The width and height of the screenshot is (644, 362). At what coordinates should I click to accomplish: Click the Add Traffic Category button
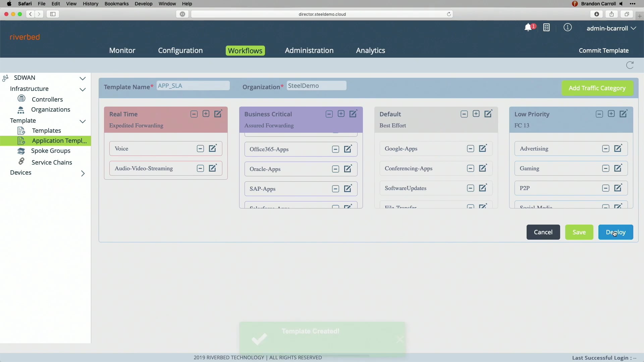pos(597,88)
